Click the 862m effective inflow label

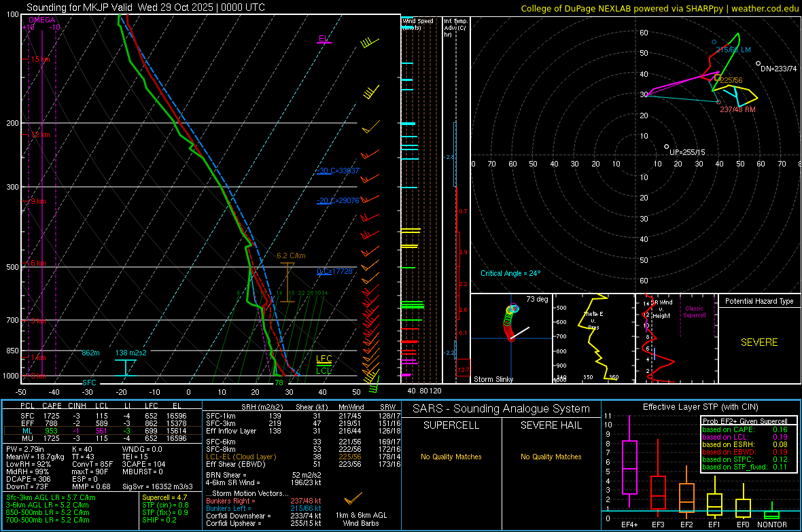(x=90, y=353)
